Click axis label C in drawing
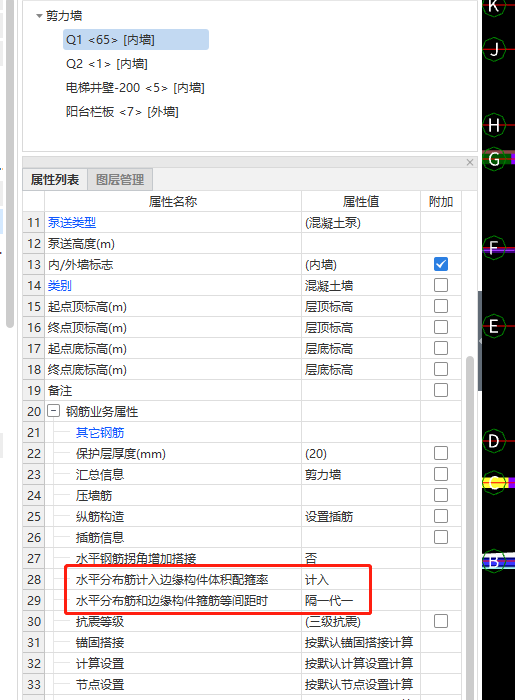Image resolution: width=515 pixels, height=700 pixels. (494, 483)
